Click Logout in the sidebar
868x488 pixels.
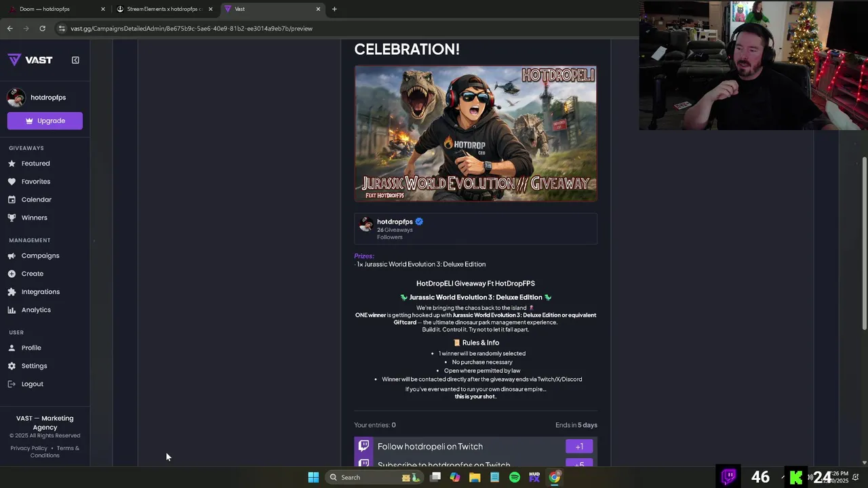(x=32, y=384)
